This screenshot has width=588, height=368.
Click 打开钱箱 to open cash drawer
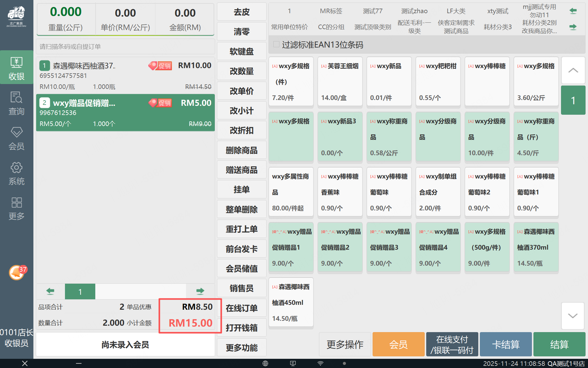pyautogui.click(x=241, y=328)
